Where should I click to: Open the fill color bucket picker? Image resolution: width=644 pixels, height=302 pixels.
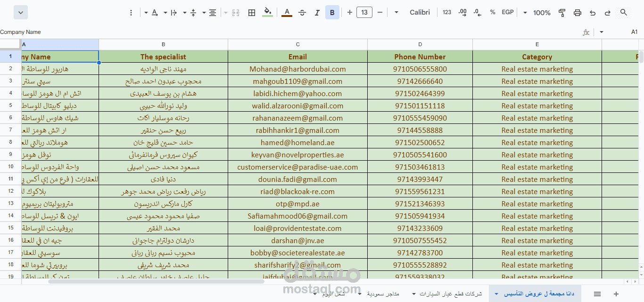coord(267,13)
